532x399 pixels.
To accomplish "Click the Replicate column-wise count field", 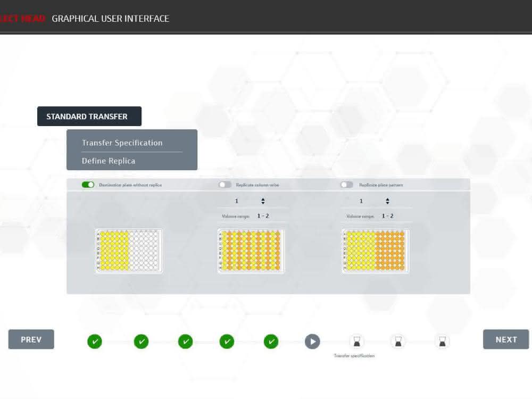I will point(253,201).
